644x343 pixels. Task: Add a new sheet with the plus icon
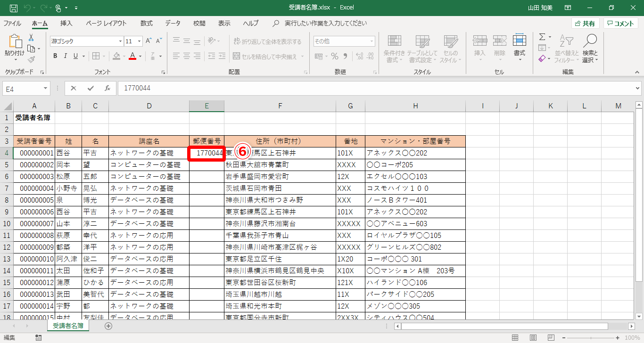coord(108,326)
